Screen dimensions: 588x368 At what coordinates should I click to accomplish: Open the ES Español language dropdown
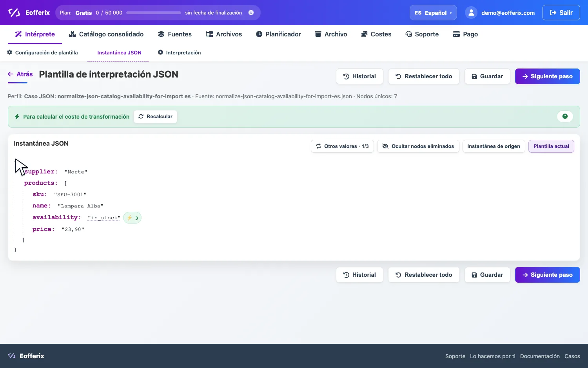[433, 13]
